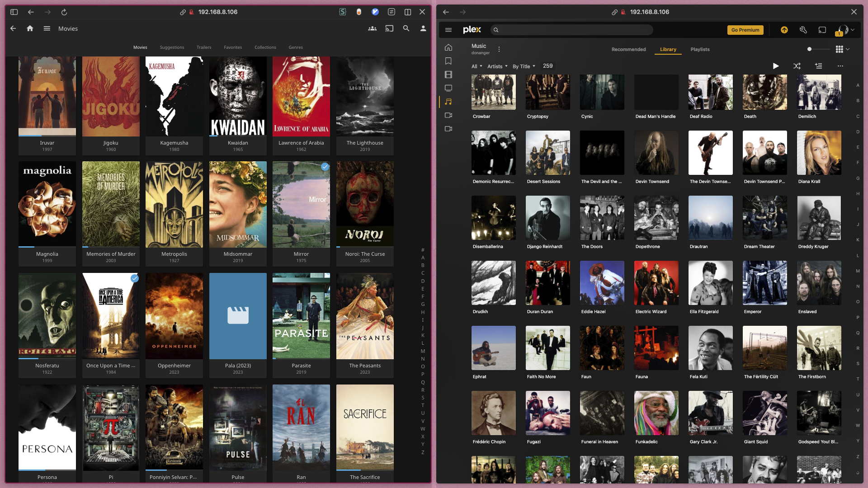Open Plex Movies sidebar film icon

coord(448,75)
